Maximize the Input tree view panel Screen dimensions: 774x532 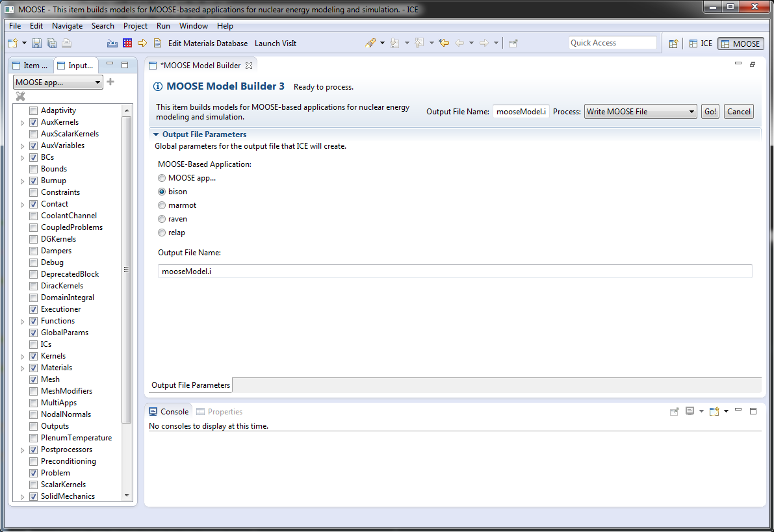pos(125,65)
